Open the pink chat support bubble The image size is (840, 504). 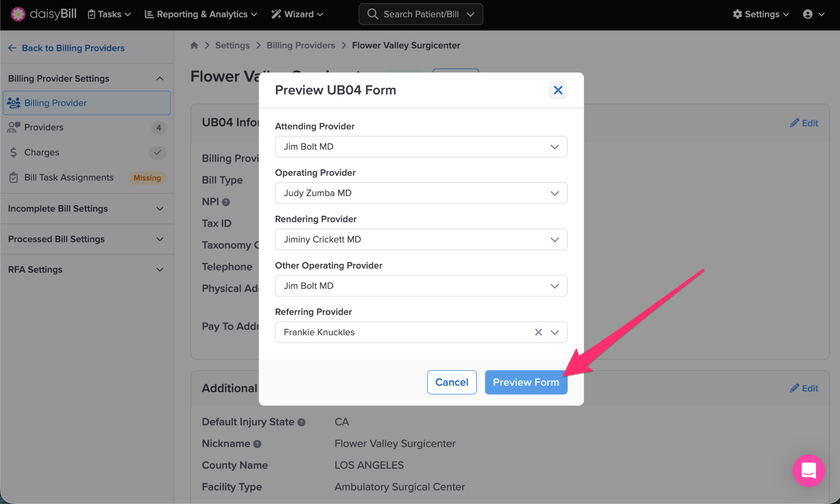(808, 470)
